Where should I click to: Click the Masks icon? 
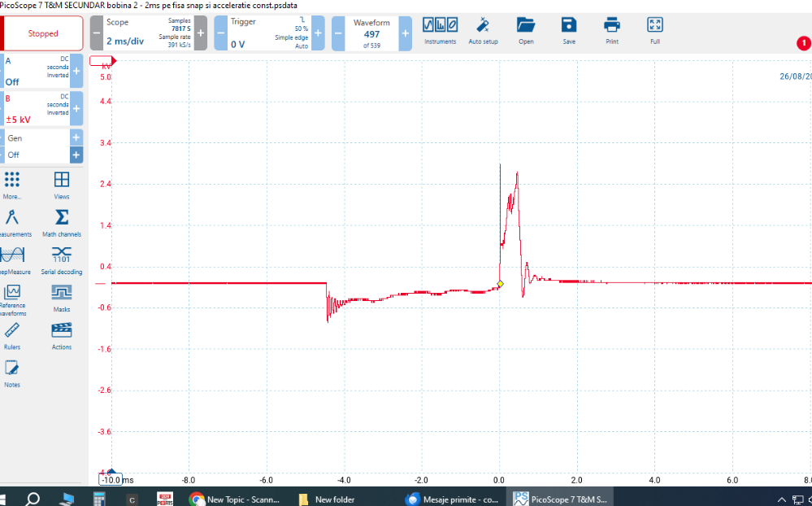(62, 293)
